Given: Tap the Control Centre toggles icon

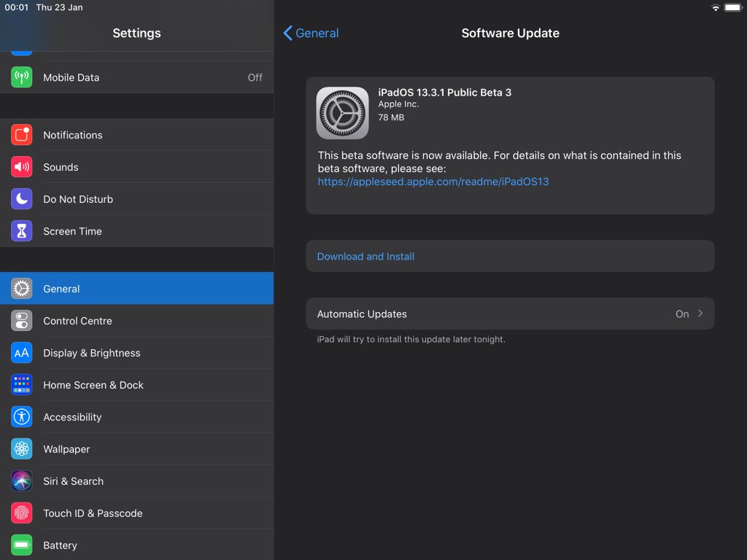Looking at the screenshot, I should (x=21, y=321).
